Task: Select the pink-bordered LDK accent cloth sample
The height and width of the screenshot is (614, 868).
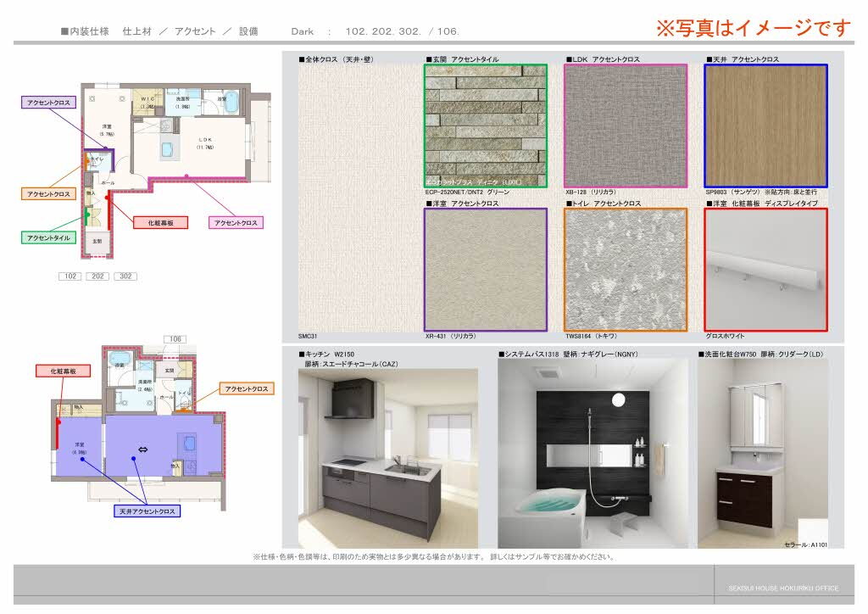Action: click(x=626, y=126)
